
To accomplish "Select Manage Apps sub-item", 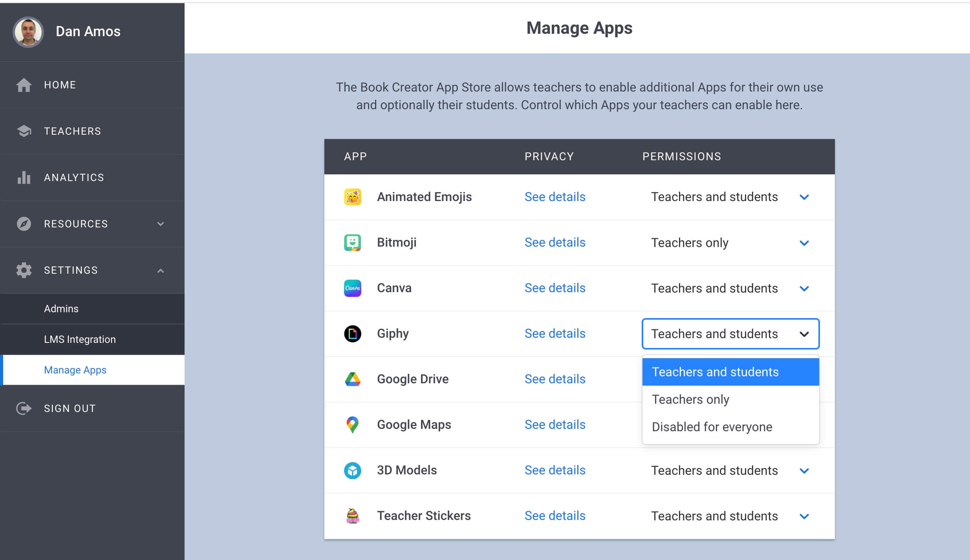I will [x=92, y=370].
